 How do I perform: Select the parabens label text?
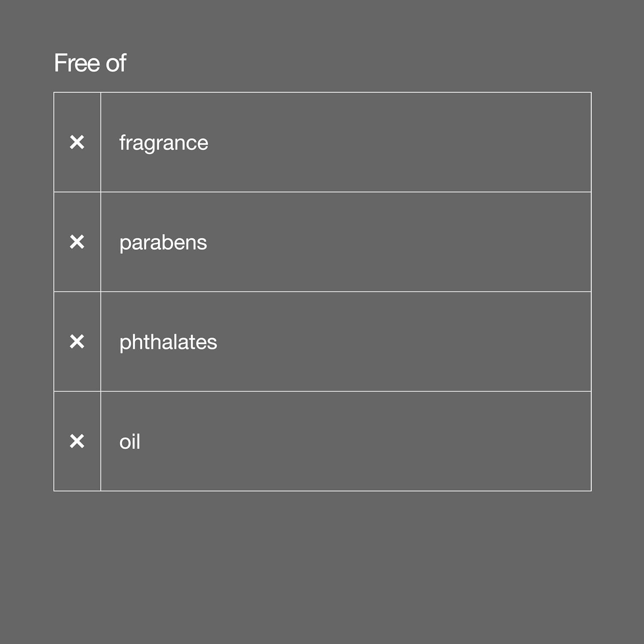(163, 243)
